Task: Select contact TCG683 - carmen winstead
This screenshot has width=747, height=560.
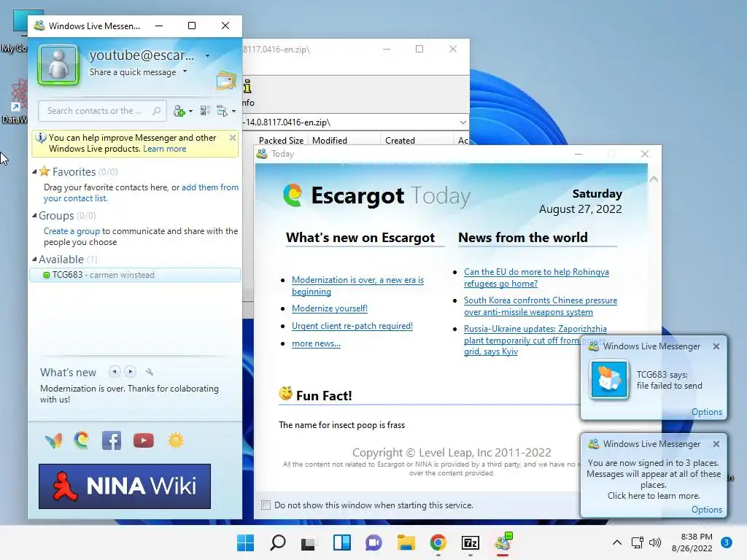Action: click(x=135, y=275)
